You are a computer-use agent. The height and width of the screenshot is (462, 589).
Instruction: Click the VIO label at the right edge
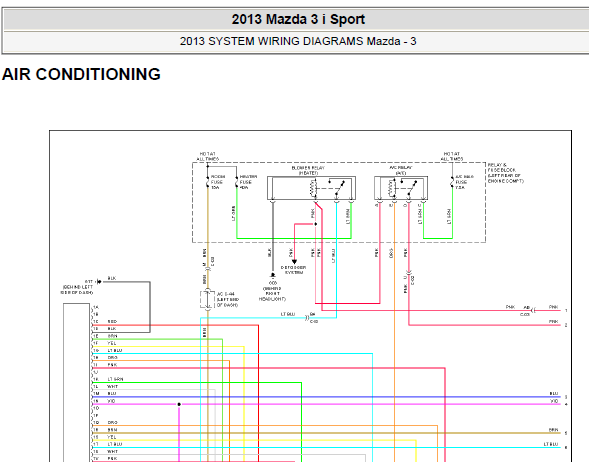(x=554, y=401)
